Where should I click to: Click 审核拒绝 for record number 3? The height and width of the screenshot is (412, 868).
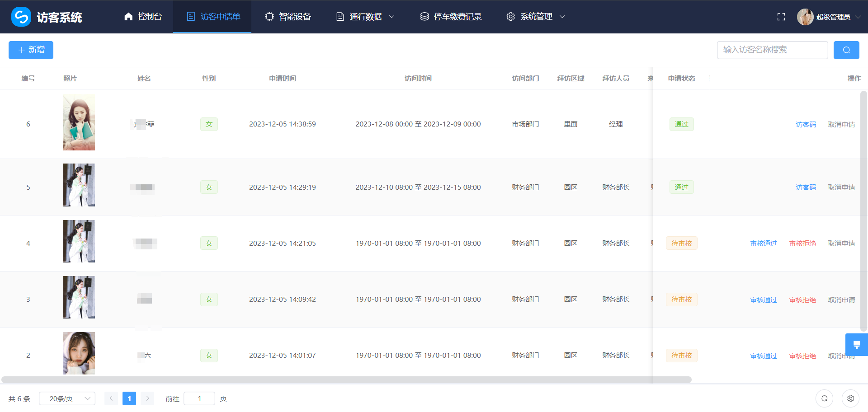coord(802,300)
